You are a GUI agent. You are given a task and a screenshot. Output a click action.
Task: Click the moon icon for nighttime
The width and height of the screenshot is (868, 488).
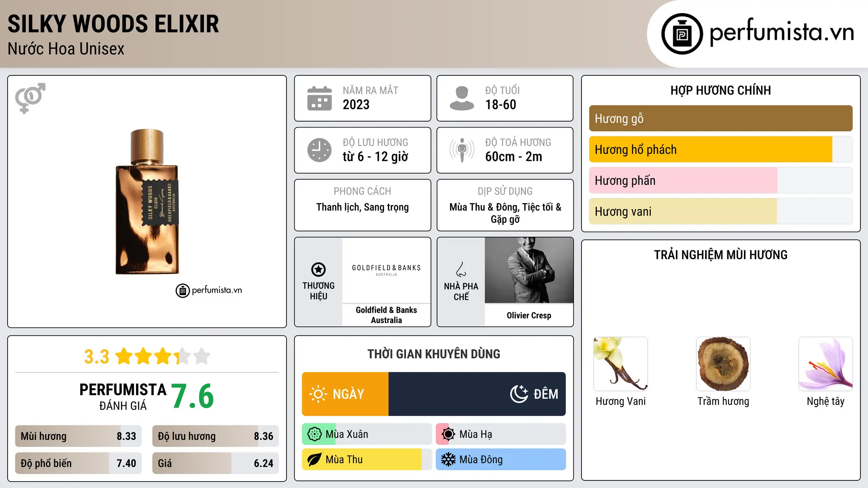tap(519, 394)
